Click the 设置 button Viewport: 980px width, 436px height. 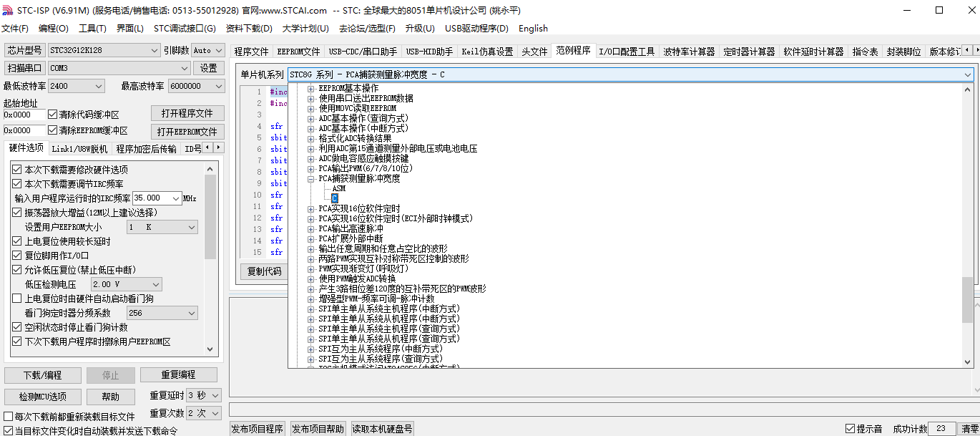(208, 68)
